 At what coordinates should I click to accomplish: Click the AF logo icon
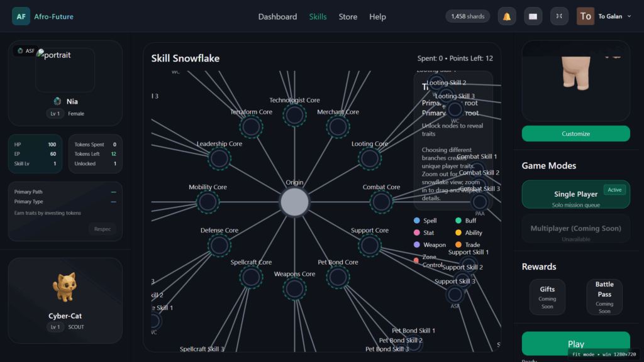coord(21,16)
